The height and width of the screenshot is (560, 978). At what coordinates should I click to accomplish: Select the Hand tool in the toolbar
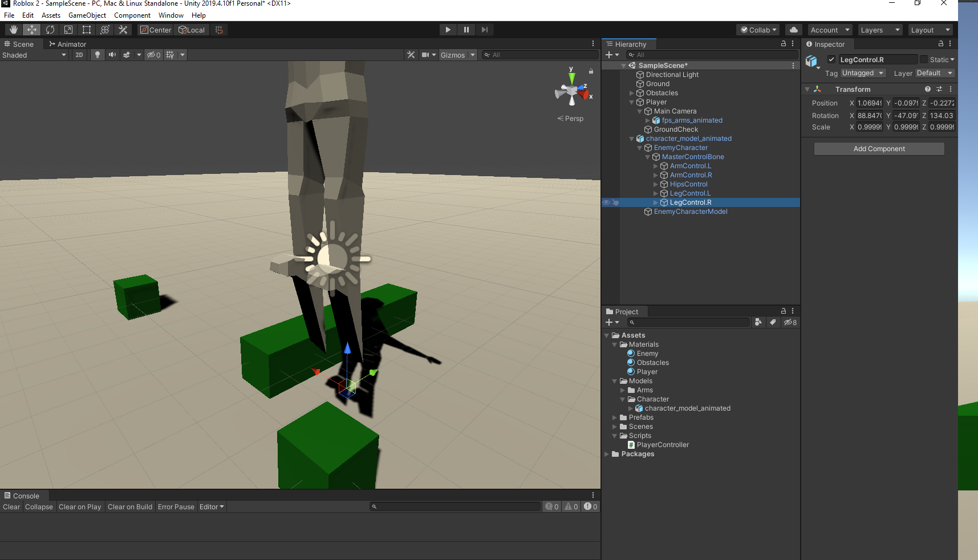(x=14, y=30)
